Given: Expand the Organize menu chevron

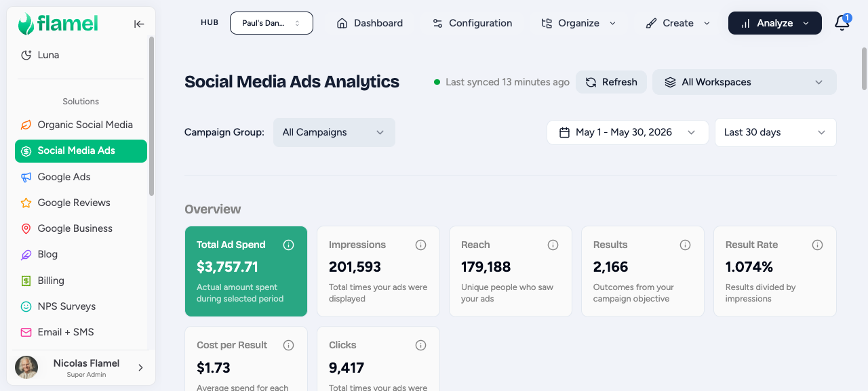Looking at the screenshot, I should click(x=612, y=23).
